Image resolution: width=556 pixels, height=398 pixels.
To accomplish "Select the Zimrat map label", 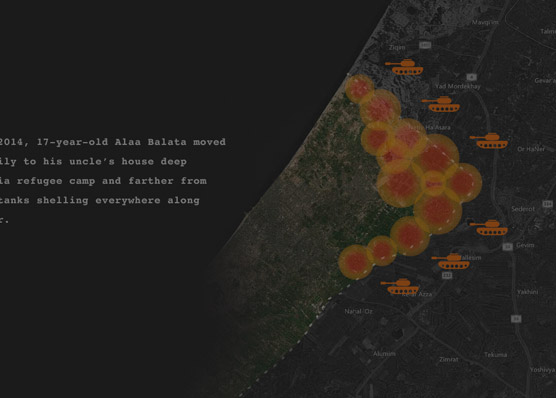I will tap(449, 359).
